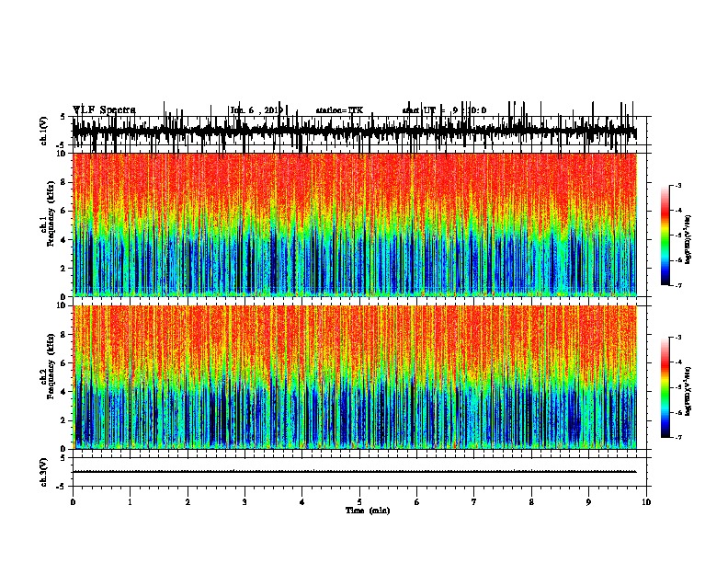This screenshot has width=728, height=563.
Task: Click the ch.1 spectrogram plot area
Action: tap(355, 224)
